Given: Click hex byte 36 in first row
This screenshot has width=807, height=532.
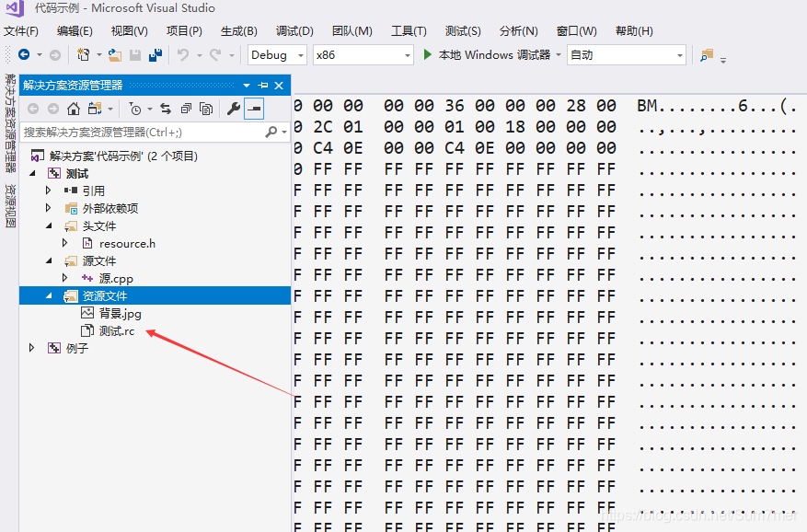Looking at the screenshot, I should pos(455,106).
